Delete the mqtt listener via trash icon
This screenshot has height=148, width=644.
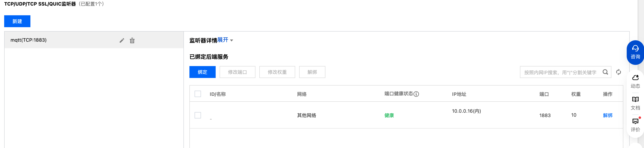click(x=132, y=40)
